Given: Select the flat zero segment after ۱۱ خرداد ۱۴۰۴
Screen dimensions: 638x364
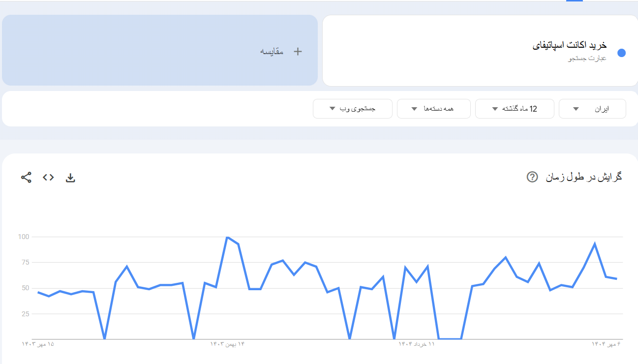Looking at the screenshot, I should [450, 338].
